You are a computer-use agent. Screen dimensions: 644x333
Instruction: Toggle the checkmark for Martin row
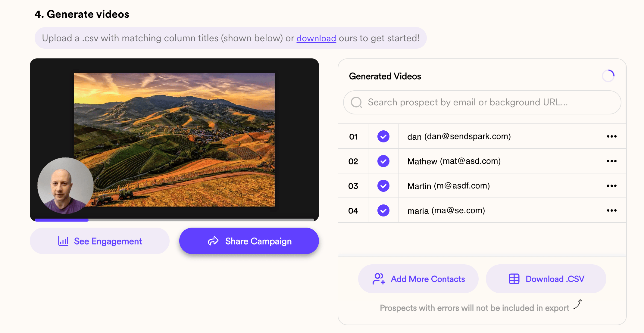[383, 186]
